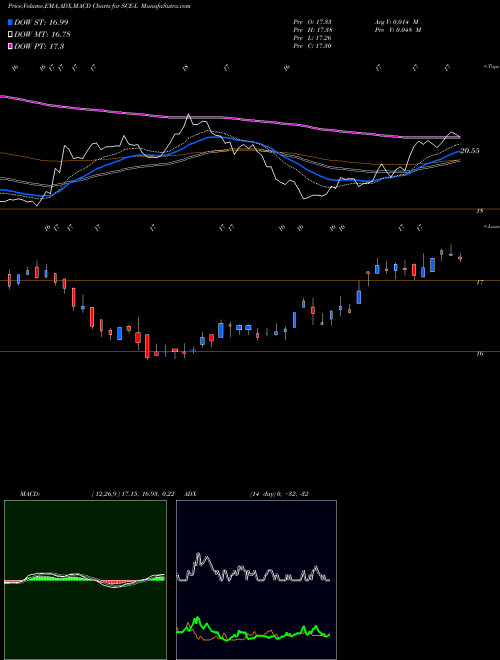Select the 'DOW PT: 17.3' legend label
The width and height of the screenshot is (500, 660).
(x=39, y=46)
